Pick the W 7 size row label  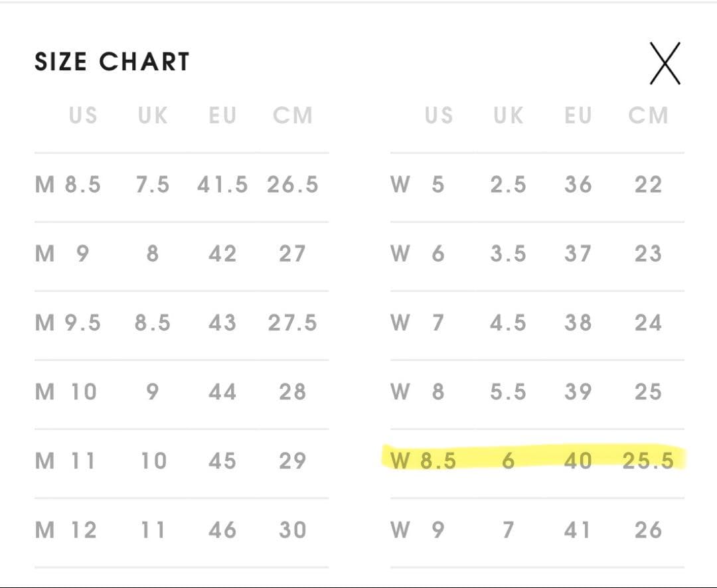[x=418, y=323]
